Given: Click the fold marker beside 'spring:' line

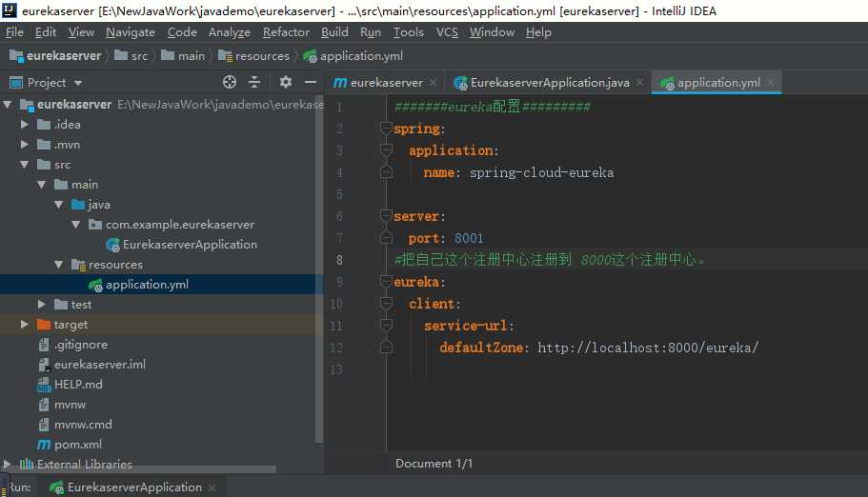Looking at the screenshot, I should tap(386, 129).
